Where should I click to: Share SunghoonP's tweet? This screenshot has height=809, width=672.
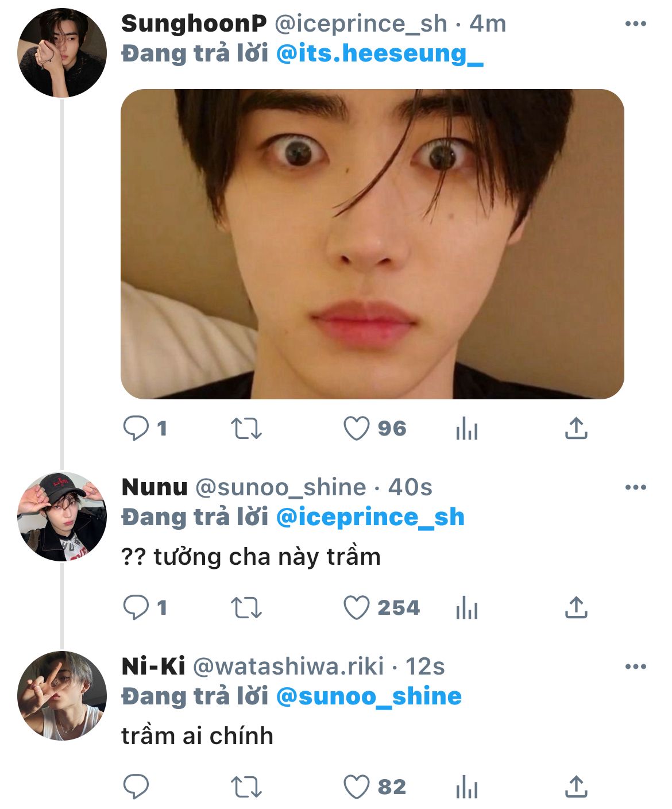point(576,429)
